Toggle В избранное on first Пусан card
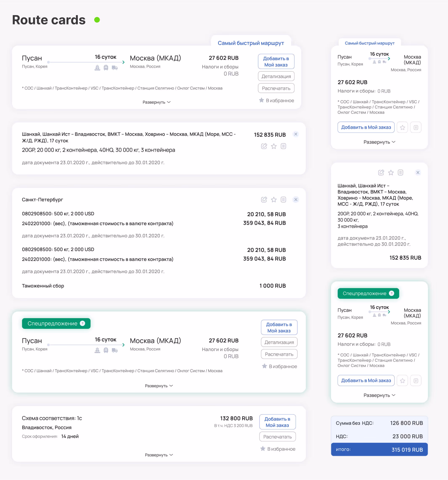 pyautogui.click(x=276, y=100)
